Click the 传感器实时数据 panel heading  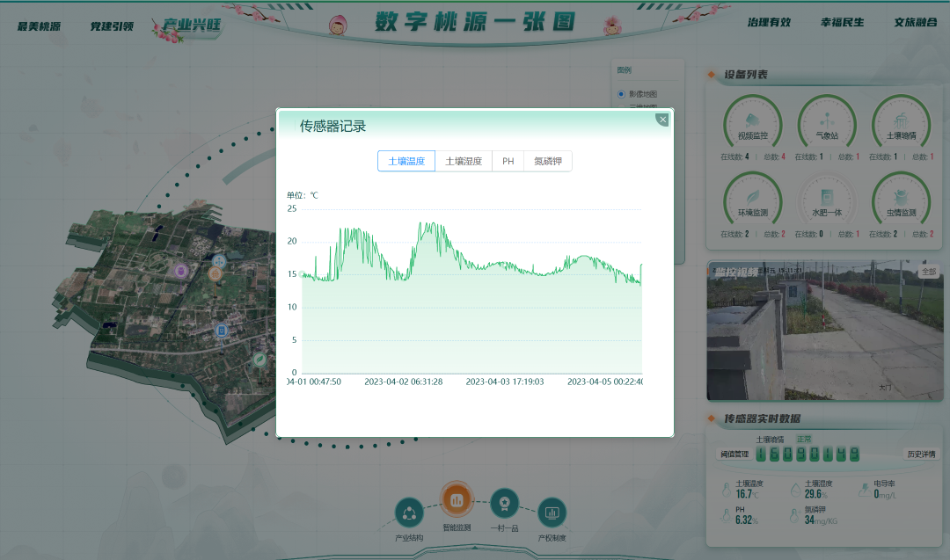pos(762,418)
